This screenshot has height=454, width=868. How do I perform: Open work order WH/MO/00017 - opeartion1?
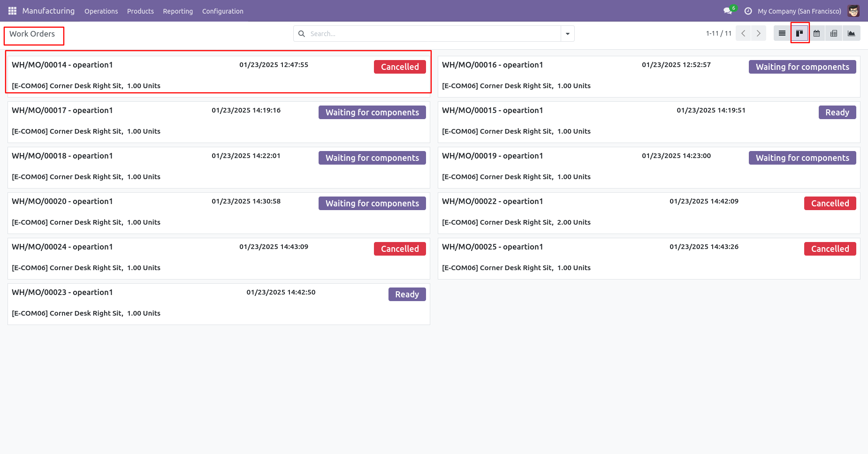click(x=219, y=122)
